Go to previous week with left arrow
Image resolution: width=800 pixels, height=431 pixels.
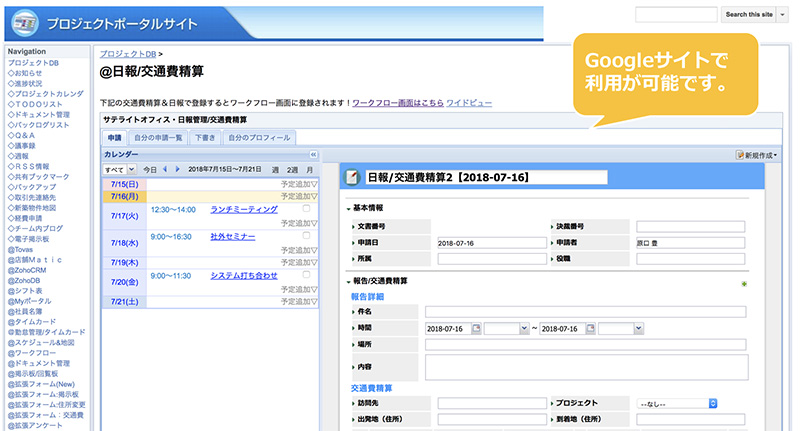[x=165, y=169]
